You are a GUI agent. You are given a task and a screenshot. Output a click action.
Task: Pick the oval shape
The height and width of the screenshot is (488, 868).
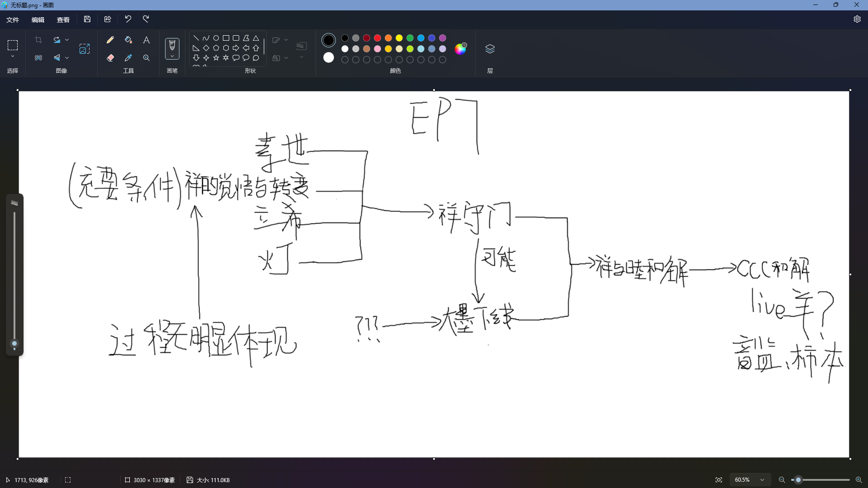coord(216,38)
